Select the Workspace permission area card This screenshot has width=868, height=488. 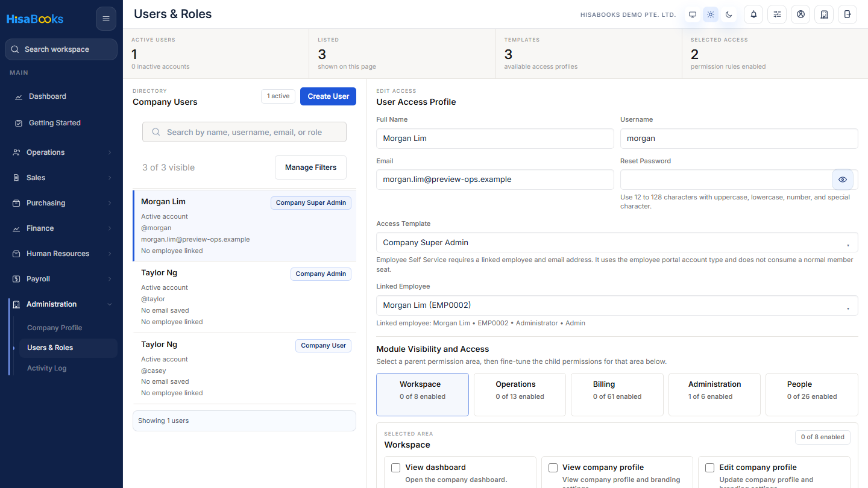[x=423, y=395]
